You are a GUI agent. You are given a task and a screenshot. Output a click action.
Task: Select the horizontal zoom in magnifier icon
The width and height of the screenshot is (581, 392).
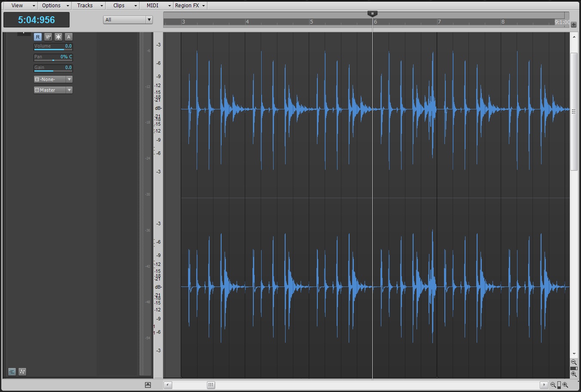pyautogui.click(x=564, y=385)
